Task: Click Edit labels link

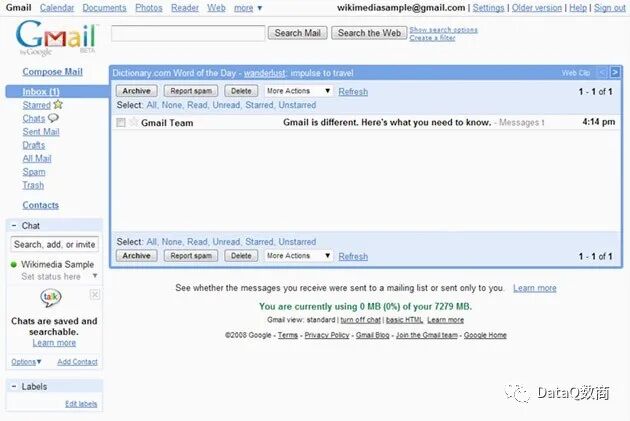Action: click(81, 404)
